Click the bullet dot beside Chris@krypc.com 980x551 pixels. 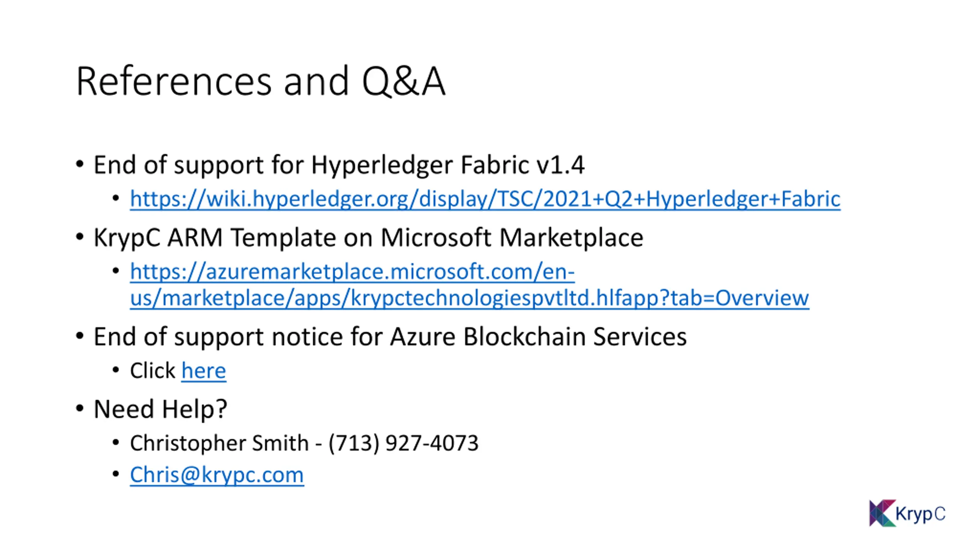pos(116,474)
